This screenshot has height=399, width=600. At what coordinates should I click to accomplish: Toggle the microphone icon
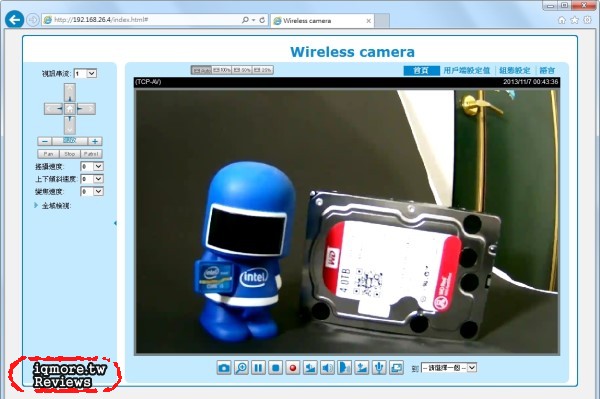coord(379,368)
